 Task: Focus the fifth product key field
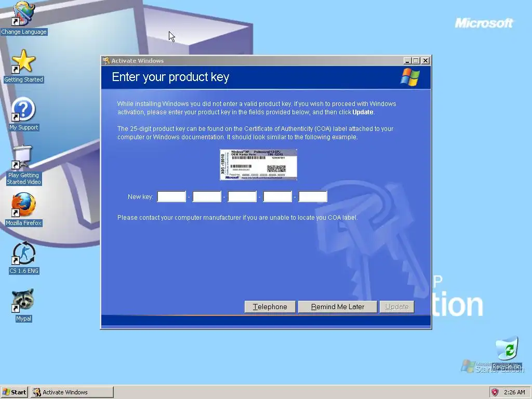[x=313, y=196]
